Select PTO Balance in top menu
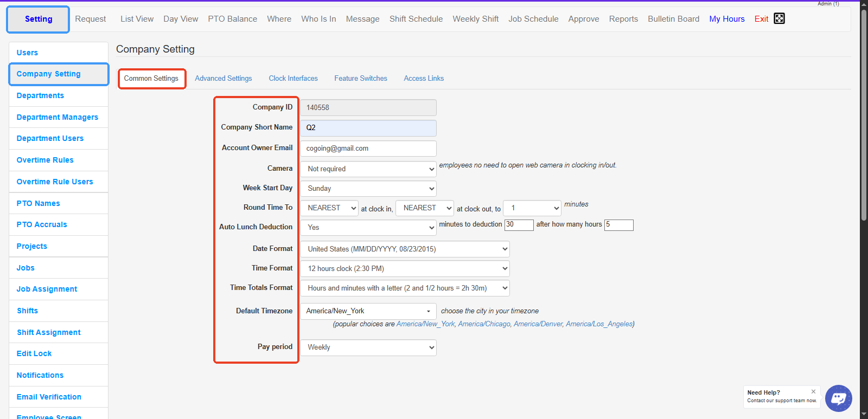The height and width of the screenshot is (419, 868). click(x=232, y=19)
